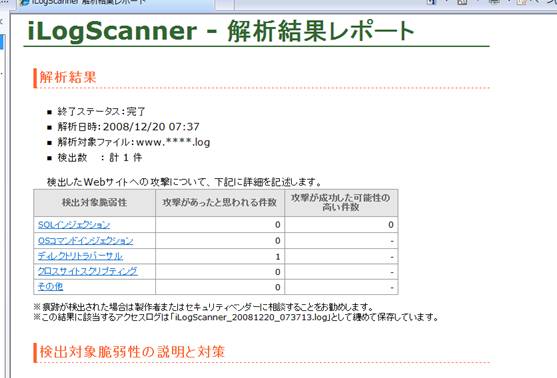This screenshot has width=557, height=378.
Task: Click the 解析結果 section heading
Action: click(67, 77)
